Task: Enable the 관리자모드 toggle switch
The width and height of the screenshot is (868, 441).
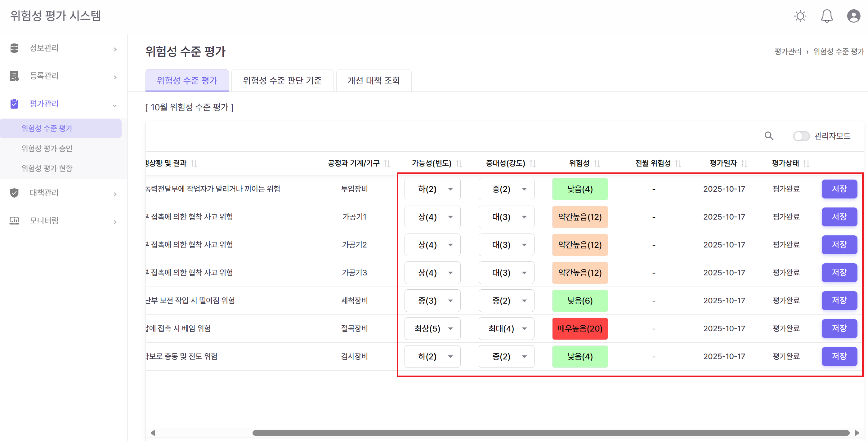Action: 801,136
